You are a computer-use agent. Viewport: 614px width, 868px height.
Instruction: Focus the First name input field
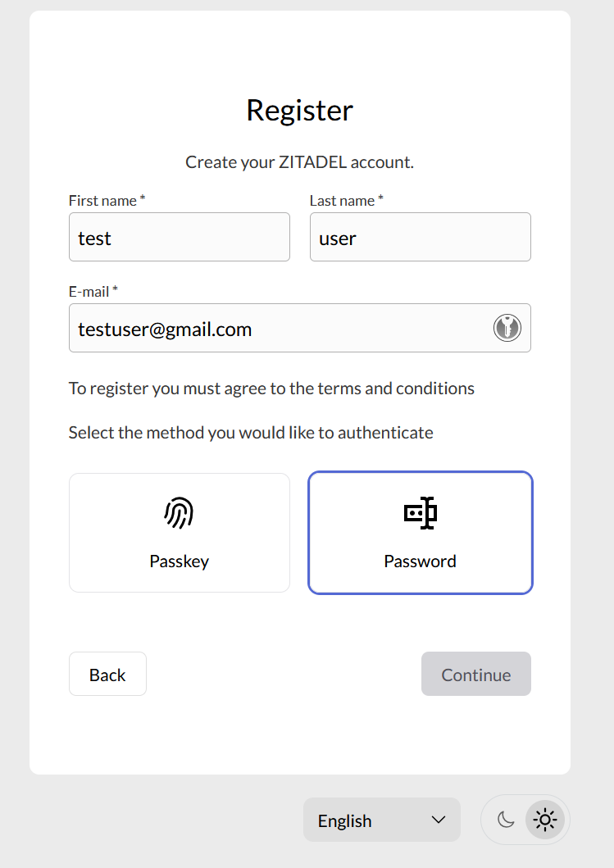[x=180, y=237]
